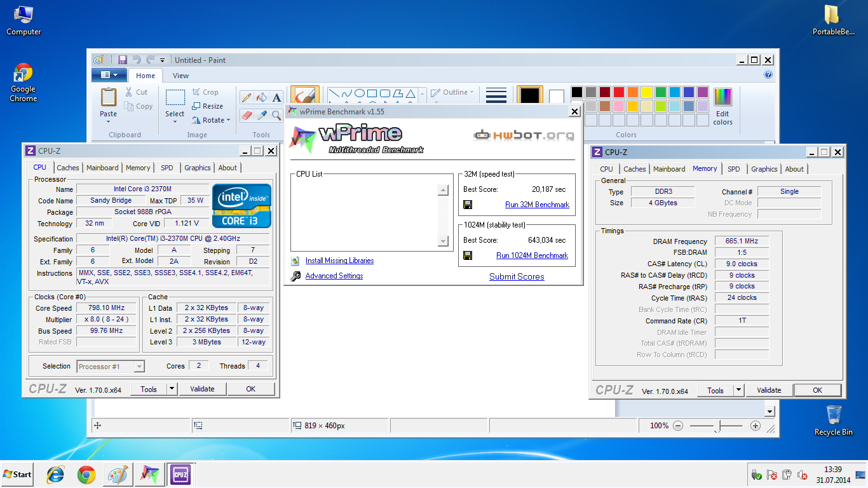Choose the Triangle shape in shapes gallery
Image resolution: width=868 pixels, height=488 pixels.
pos(410,93)
